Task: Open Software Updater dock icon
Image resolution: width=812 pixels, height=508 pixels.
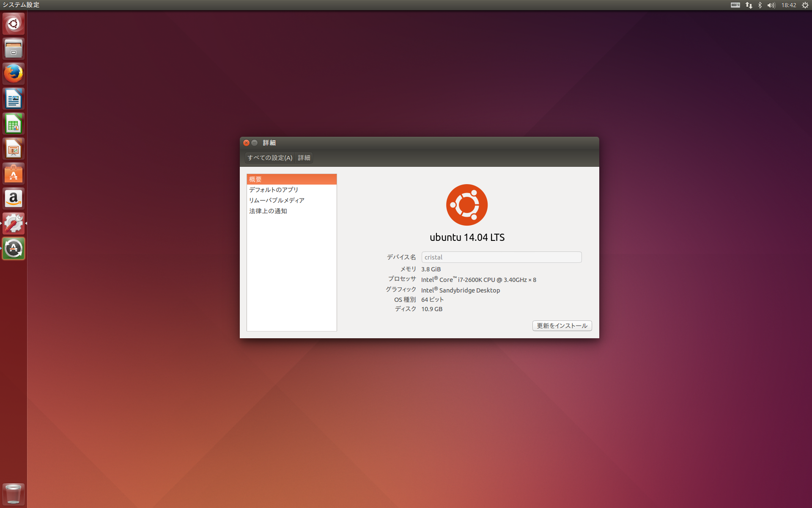Action: (14, 248)
